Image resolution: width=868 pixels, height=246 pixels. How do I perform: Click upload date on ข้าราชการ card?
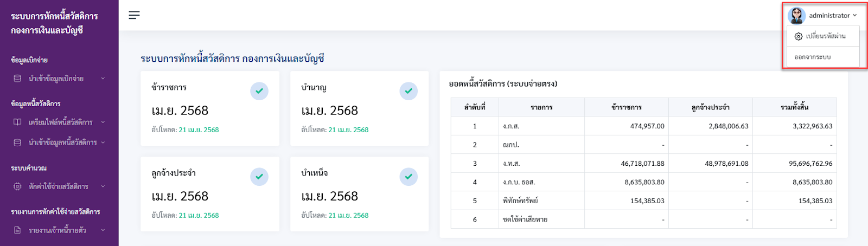(x=199, y=130)
